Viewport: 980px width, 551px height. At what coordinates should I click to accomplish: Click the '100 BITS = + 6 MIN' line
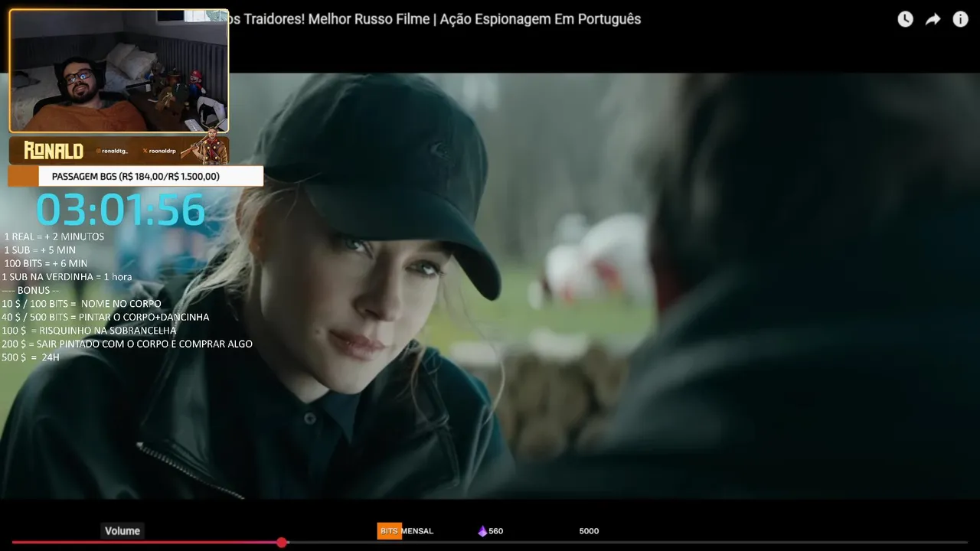46,263
